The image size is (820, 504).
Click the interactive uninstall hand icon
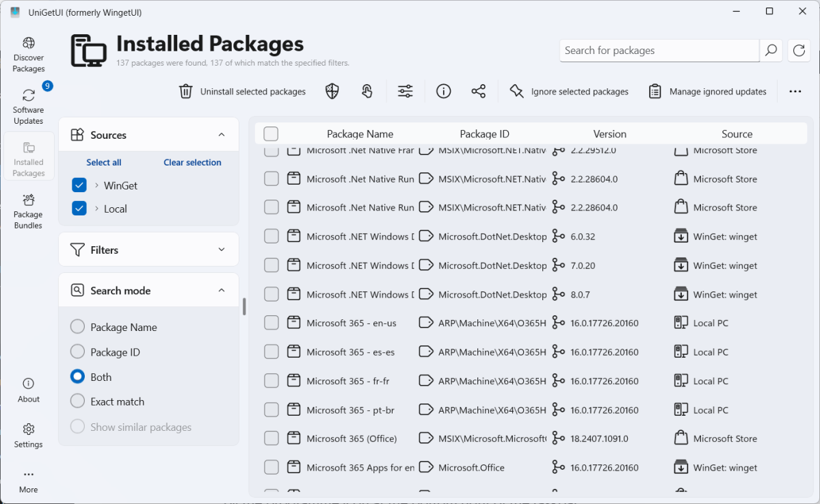367,92
